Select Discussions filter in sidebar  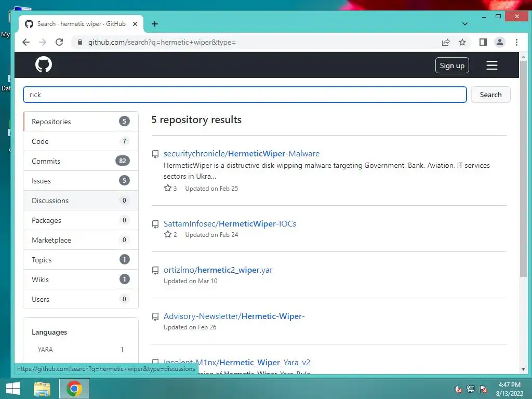pos(81,200)
